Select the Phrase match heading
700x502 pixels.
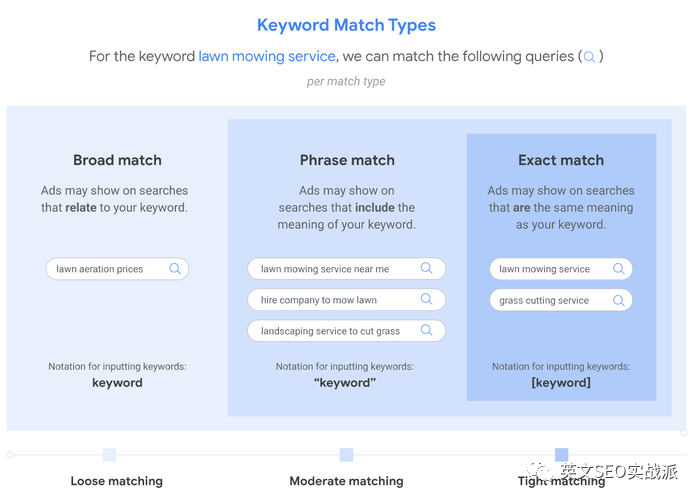347,160
